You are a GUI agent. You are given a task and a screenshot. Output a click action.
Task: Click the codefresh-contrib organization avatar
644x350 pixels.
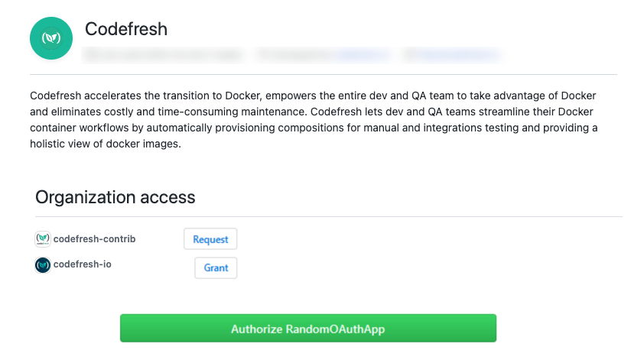tap(43, 239)
